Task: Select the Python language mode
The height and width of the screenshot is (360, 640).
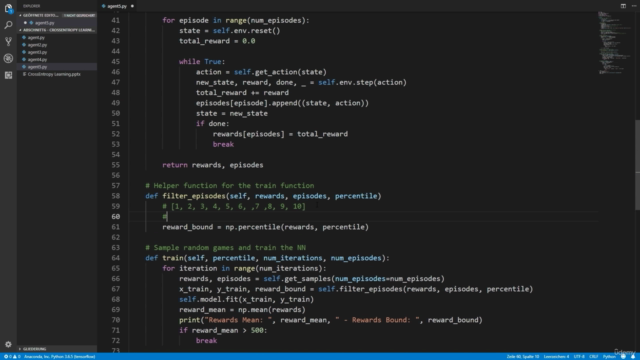Action: (x=609, y=356)
